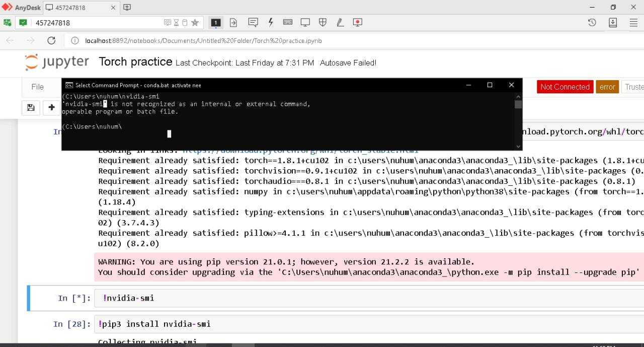Close the 457247818 session tab
Viewport: 644px width, 347px height.
pos(113,8)
